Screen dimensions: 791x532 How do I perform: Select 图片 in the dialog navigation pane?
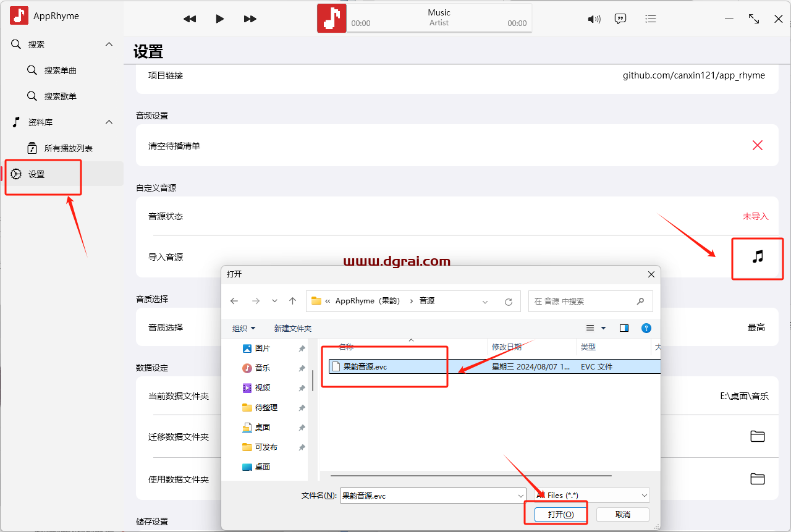point(263,348)
